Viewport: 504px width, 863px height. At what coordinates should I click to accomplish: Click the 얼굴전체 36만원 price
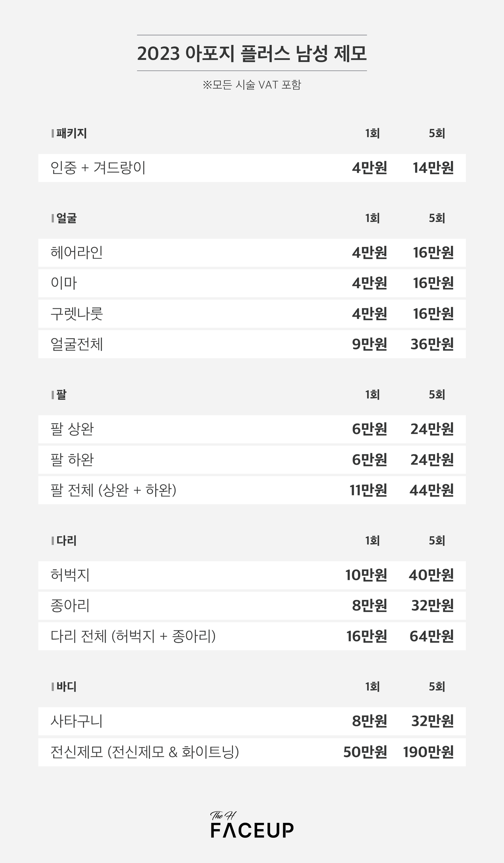click(432, 344)
